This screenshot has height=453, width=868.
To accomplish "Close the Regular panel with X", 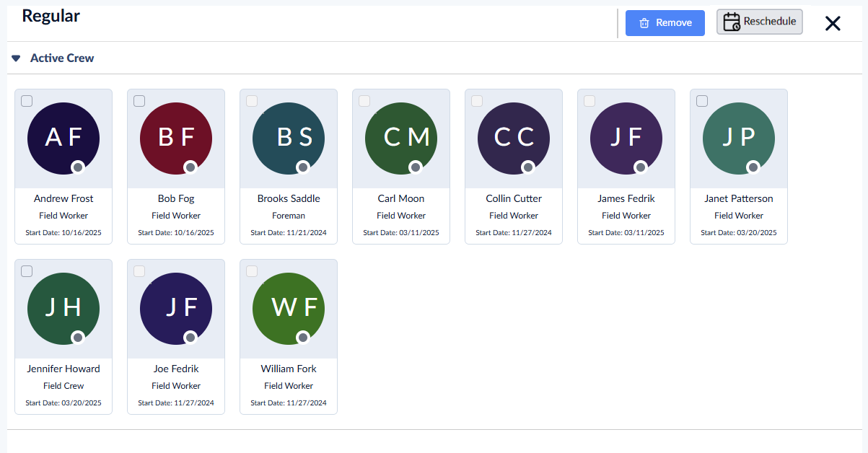I will [833, 23].
